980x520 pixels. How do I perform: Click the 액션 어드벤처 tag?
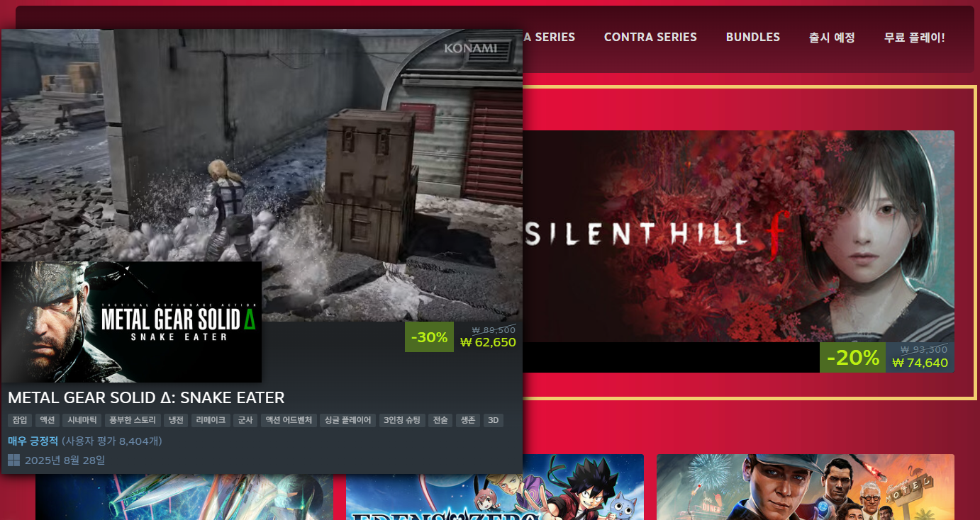(289, 420)
